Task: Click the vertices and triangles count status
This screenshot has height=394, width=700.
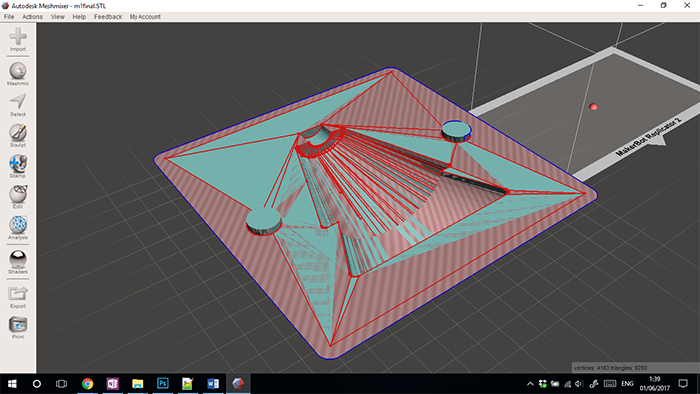Action: point(610,368)
